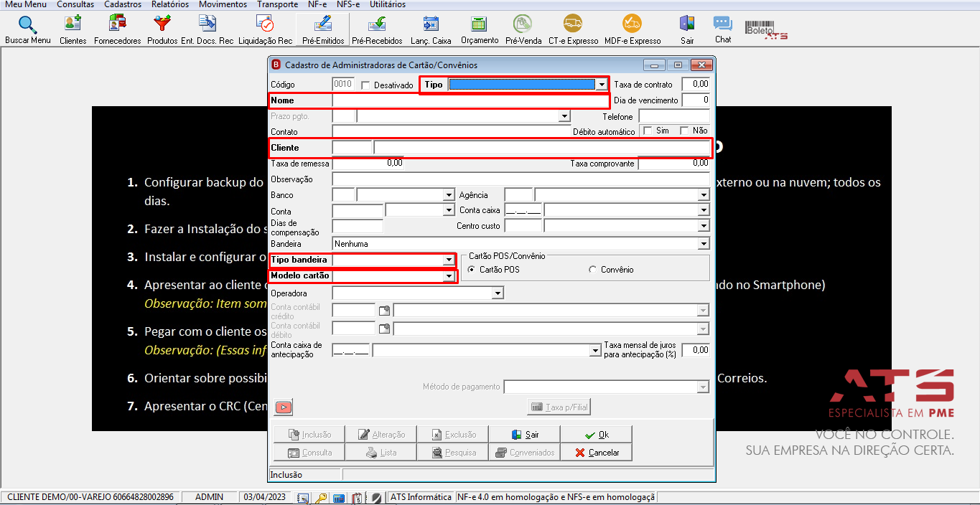Select the Convênio radio button

pyautogui.click(x=593, y=270)
